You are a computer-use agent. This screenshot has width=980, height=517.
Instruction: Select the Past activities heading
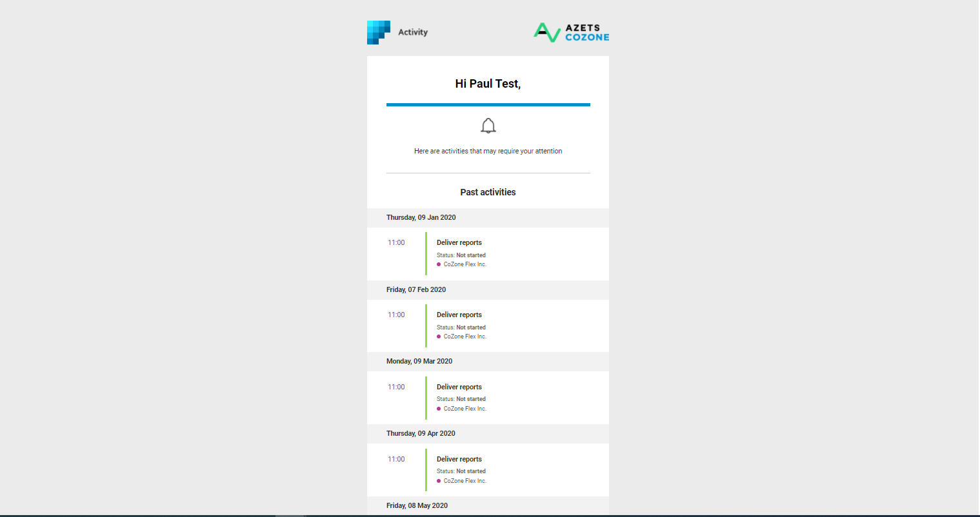click(x=488, y=192)
